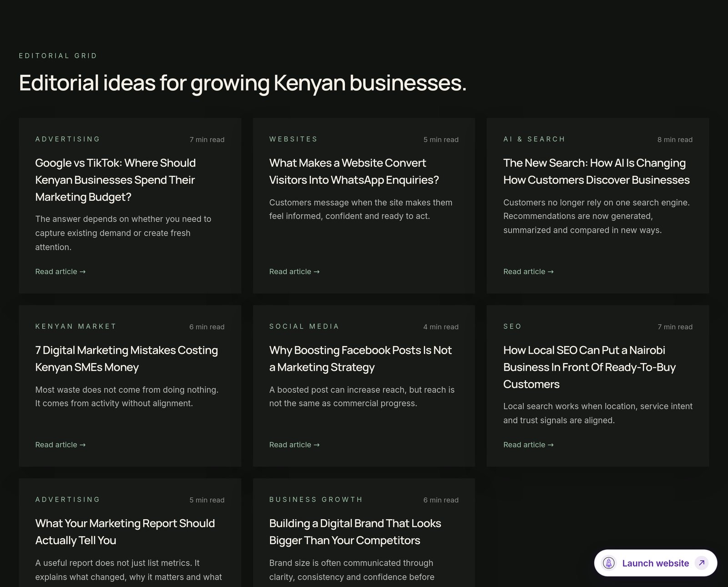Screen dimensions: 728x587
Task: Click excerpt starting Most waste does not come
Action: [127, 396]
